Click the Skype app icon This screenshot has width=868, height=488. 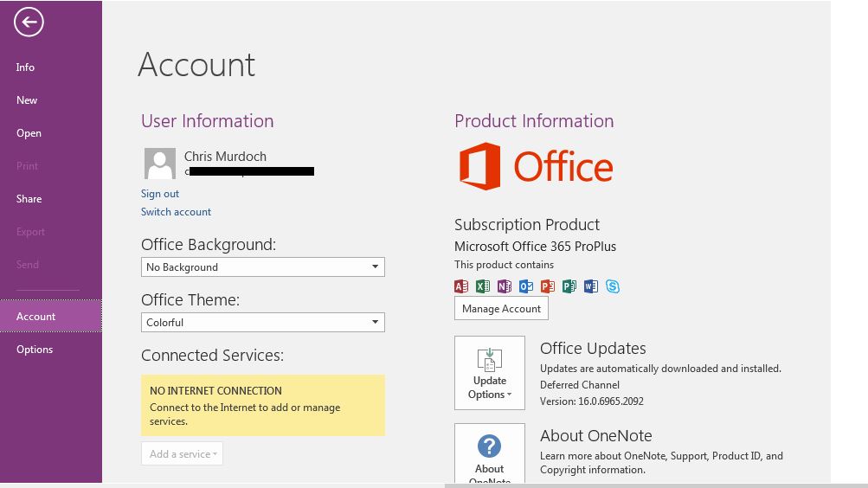pos(612,286)
